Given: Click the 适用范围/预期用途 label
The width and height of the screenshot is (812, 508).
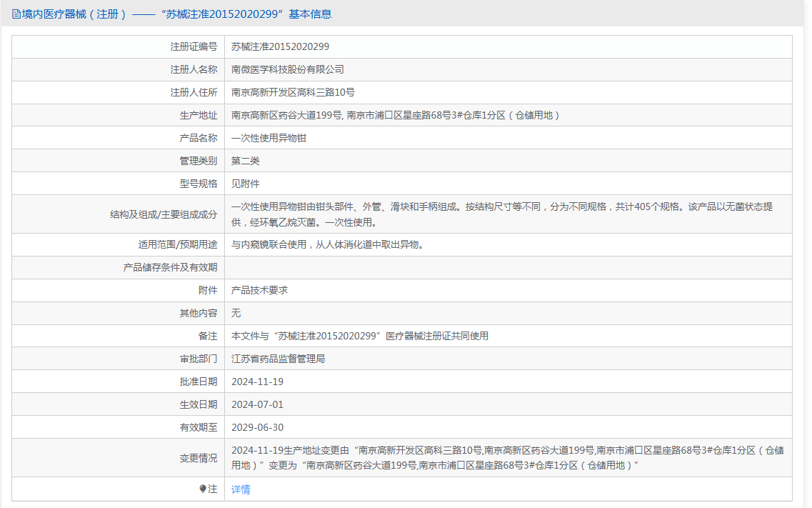Looking at the screenshot, I should click(178, 244).
